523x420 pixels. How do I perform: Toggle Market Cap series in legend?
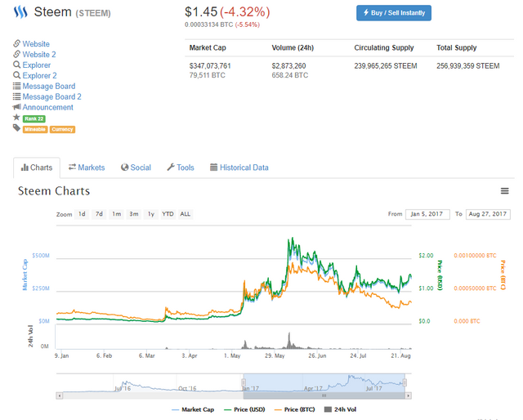coord(193,409)
